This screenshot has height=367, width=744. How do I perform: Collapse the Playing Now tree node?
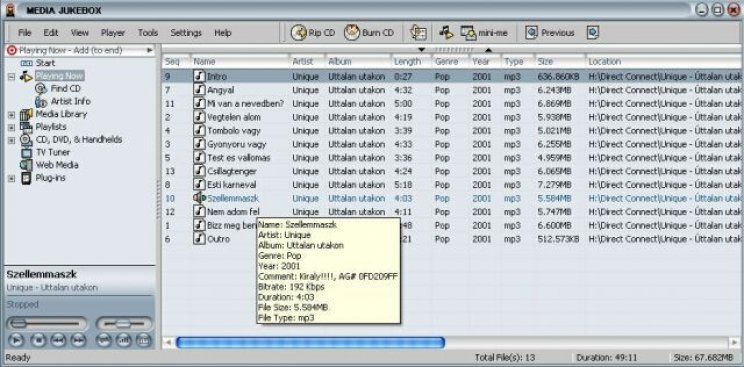pos(11,76)
